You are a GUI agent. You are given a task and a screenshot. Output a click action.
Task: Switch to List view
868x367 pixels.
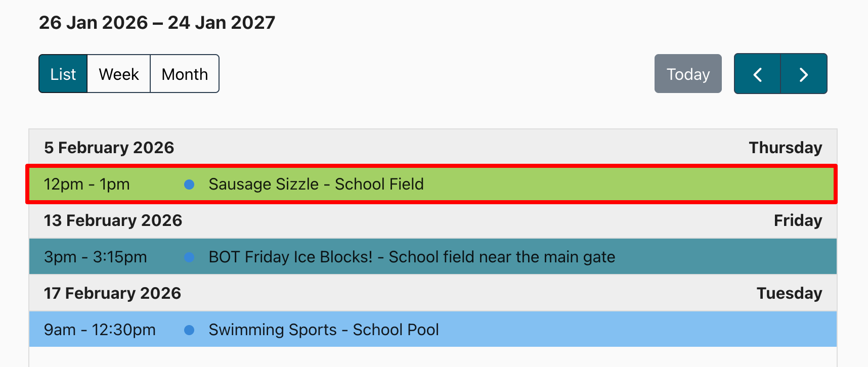[63, 74]
